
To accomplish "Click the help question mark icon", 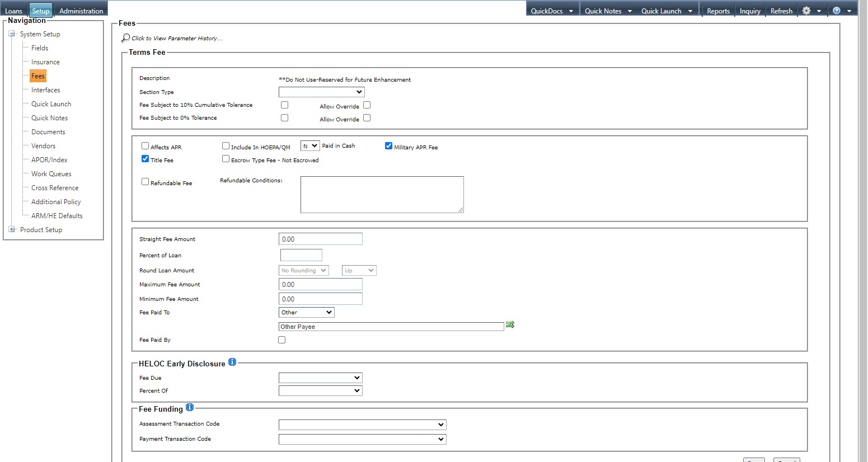I will click(x=836, y=11).
